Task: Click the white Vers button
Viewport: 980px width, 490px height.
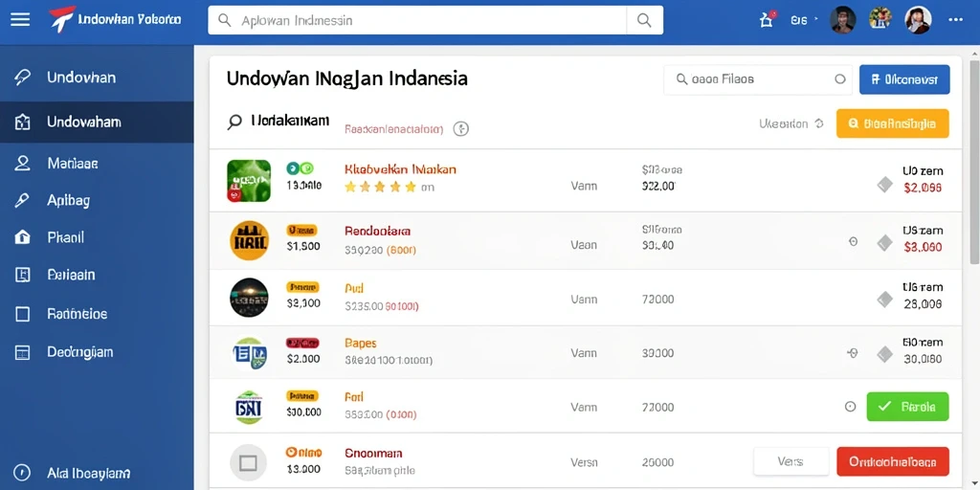Action: (791, 462)
